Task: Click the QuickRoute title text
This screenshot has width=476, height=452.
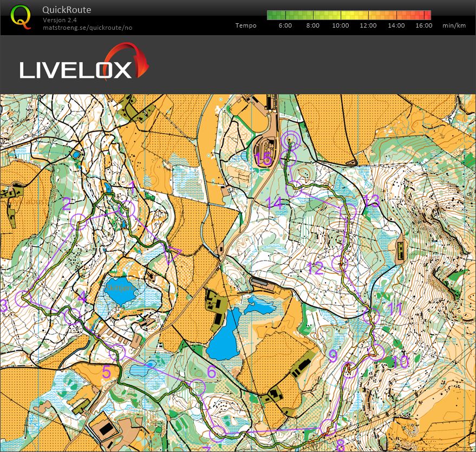Action: (66, 10)
